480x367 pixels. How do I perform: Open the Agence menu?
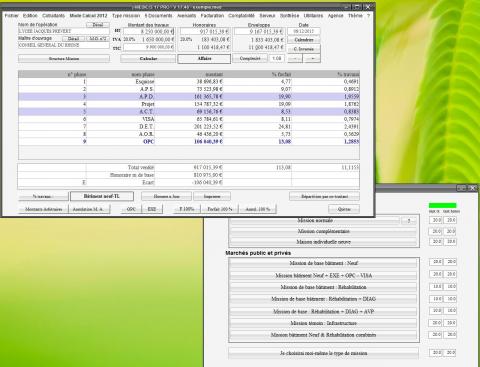pyautogui.click(x=335, y=16)
